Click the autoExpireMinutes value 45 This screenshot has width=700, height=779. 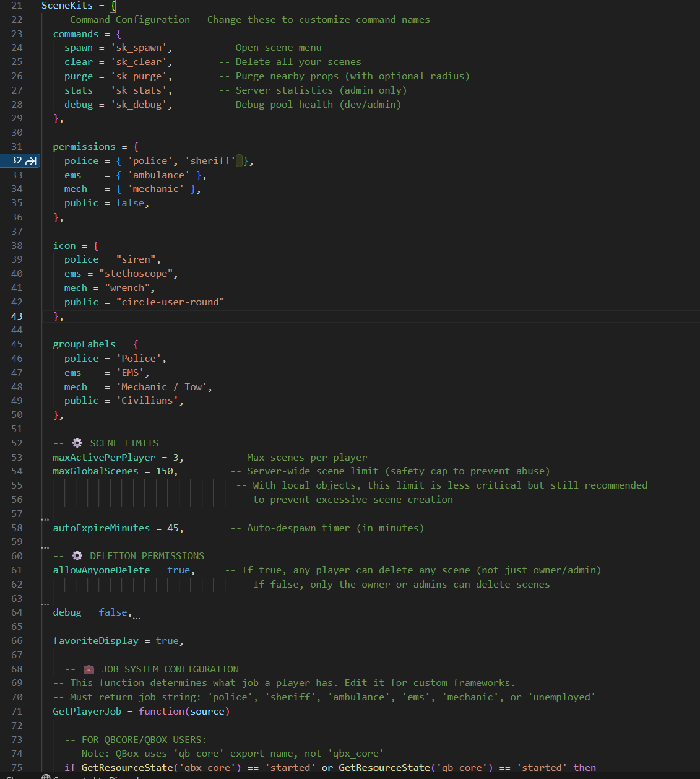point(173,528)
